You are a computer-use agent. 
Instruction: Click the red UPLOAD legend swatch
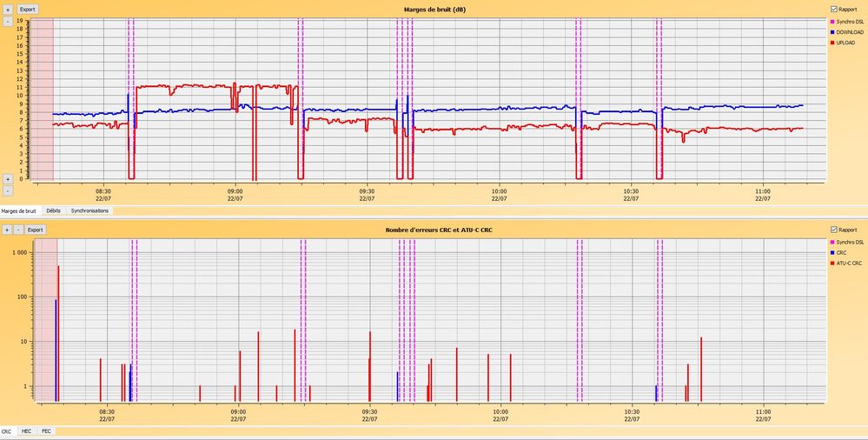point(832,43)
